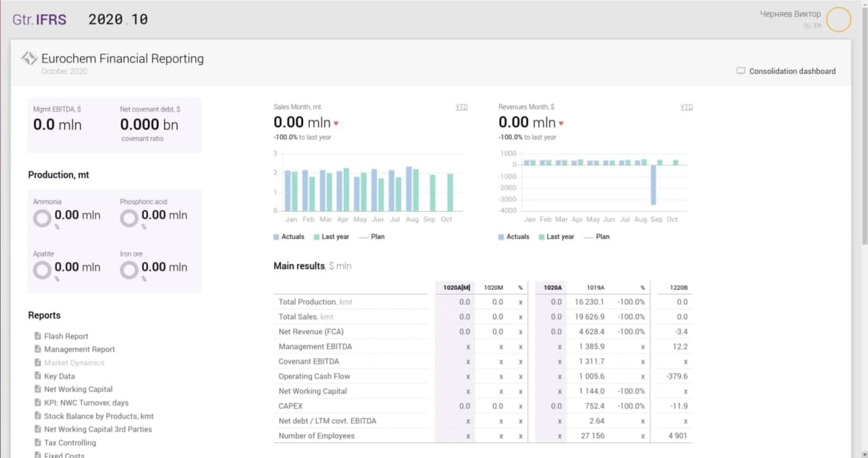Click Actuals legend swatch in Sales chart
Screen dimensions: 868x458
(276, 236)
